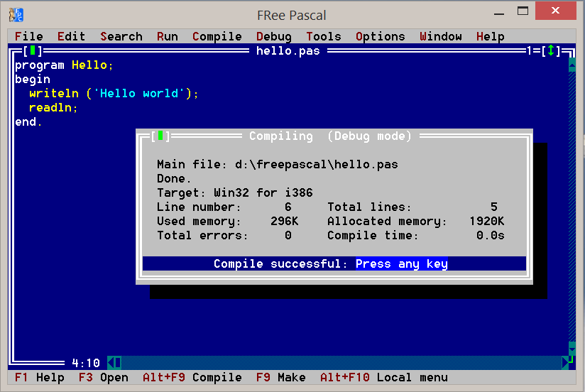The height and width of the screenshot is (392, 585).
Task: Click the horizontal scrollbar thumb
Action: point(118,362)
